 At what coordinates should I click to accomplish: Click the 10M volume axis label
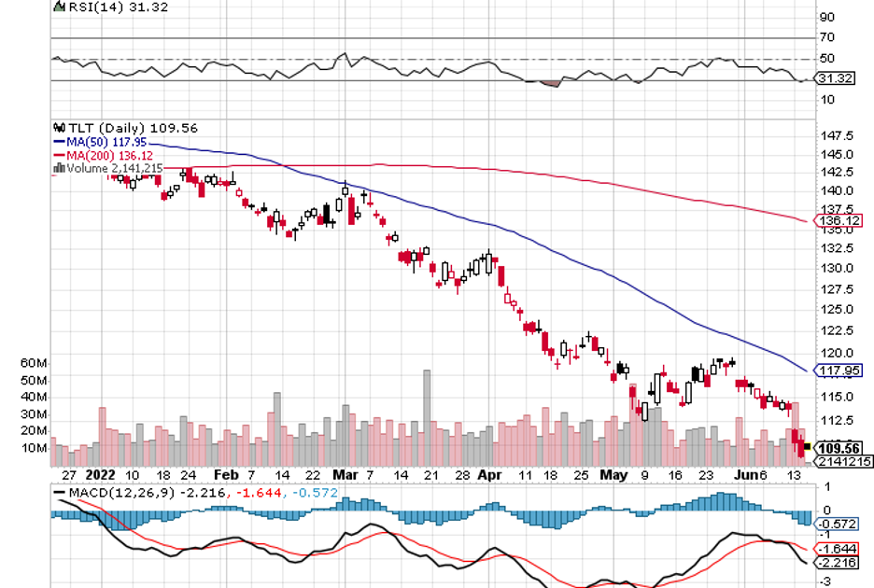click(x=34, y=448)
